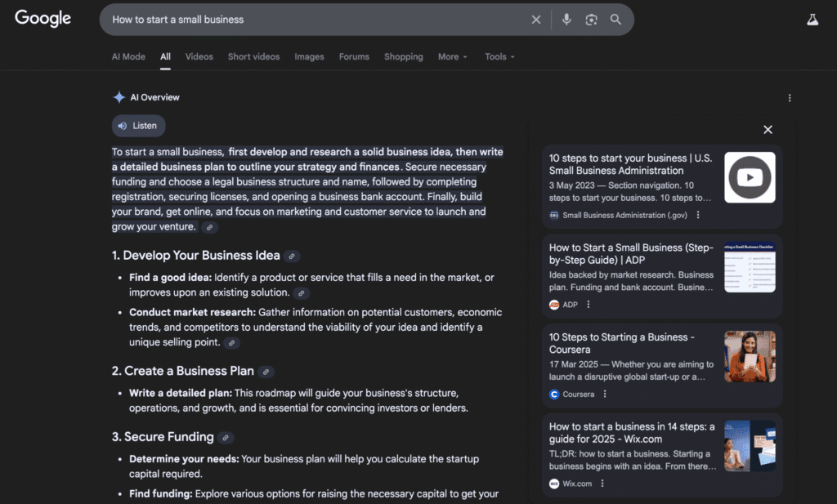The width and height of the screenshot is (837, 504).
Task: Open 10 steps to start your business link
Action: tap(629, 164)
